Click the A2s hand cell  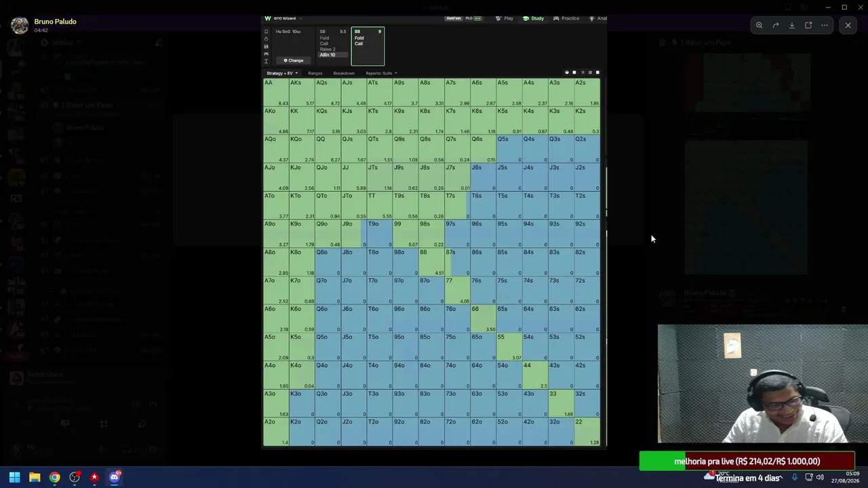click(587, 92)
